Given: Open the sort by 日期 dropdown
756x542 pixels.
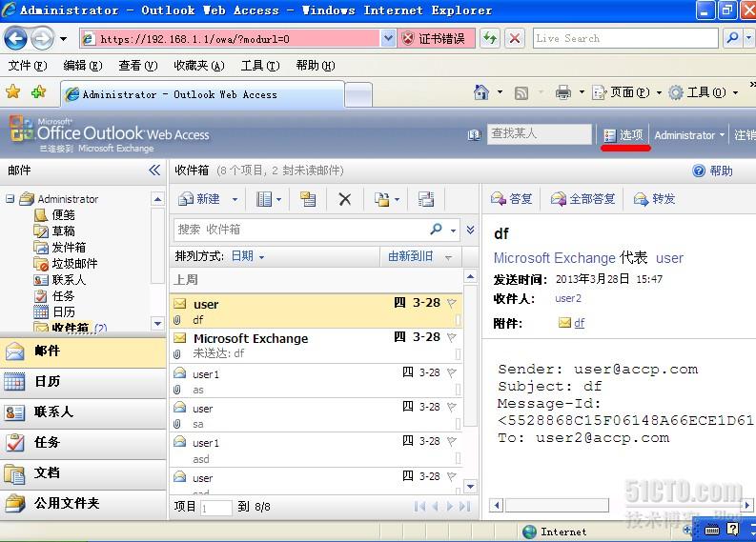Looking at the screenshot, I should point(247,256).
